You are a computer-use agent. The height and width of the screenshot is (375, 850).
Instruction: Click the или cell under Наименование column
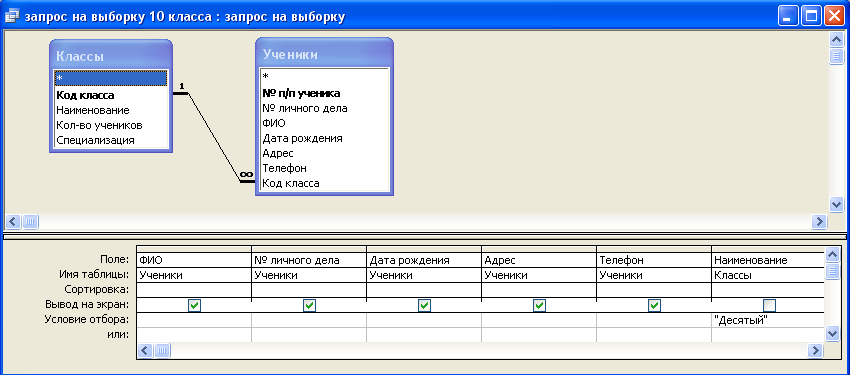pyautogui.click(x=768, y=335)
